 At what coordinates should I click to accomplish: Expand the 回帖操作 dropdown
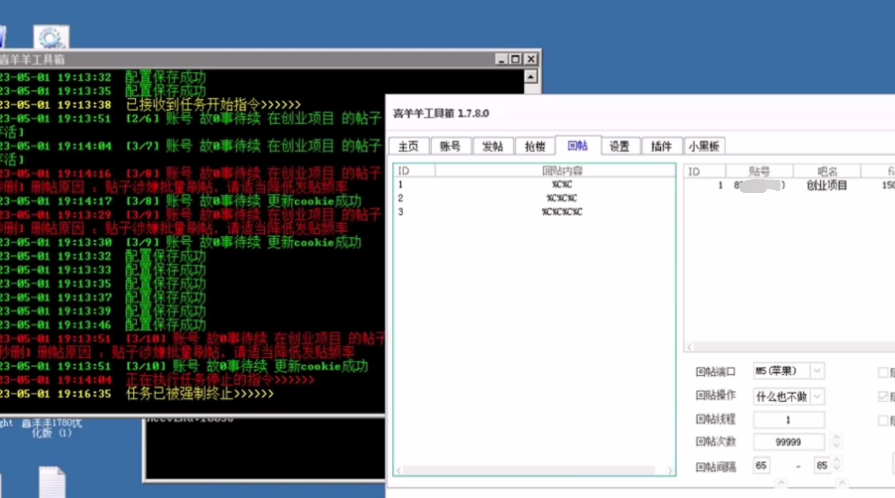816,396
